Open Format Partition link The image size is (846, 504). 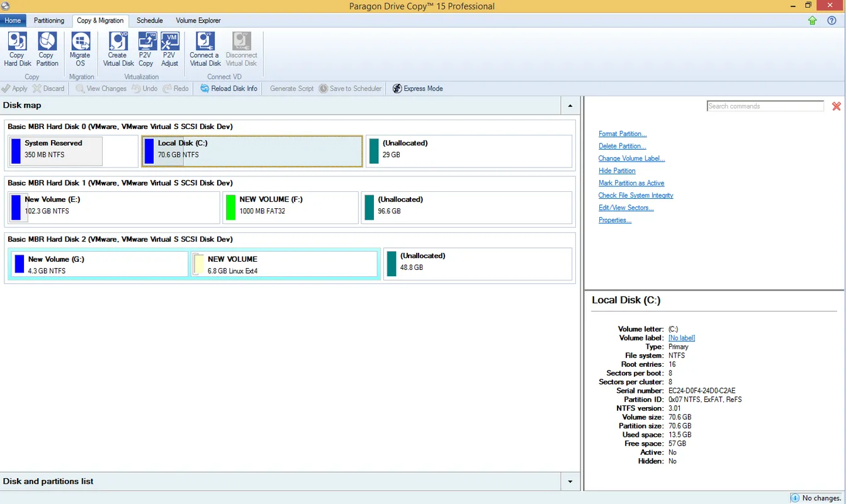pyautogui.click(x=622, y=133)
